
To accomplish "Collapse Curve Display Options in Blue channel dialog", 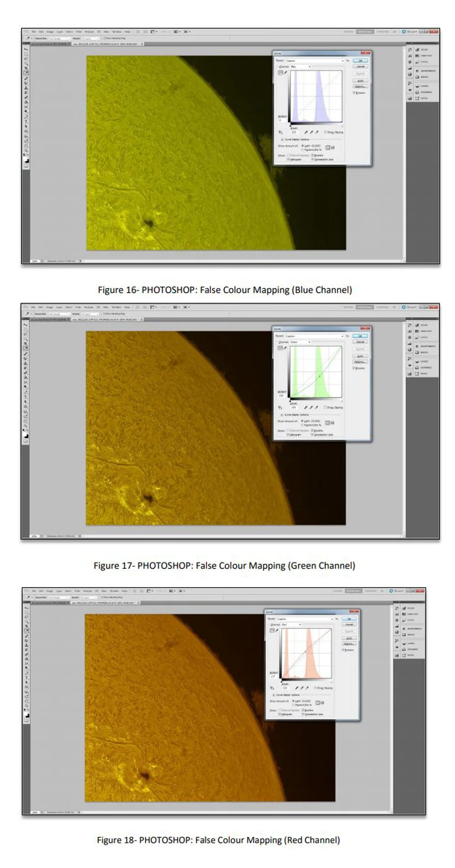I will pyautogui.click(x=282, y=140).
